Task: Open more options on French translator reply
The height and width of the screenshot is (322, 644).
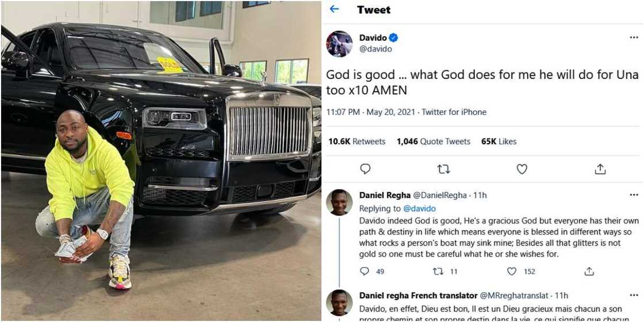Action: [x=633, y=296]
